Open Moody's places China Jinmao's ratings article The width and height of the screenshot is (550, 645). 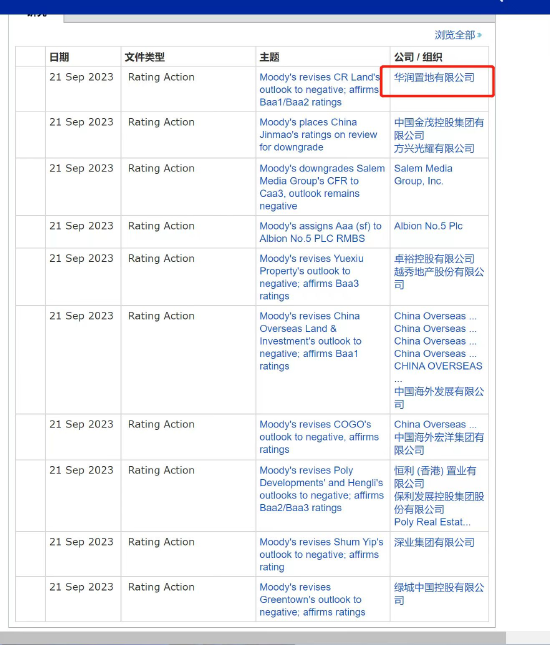[318, 135]
